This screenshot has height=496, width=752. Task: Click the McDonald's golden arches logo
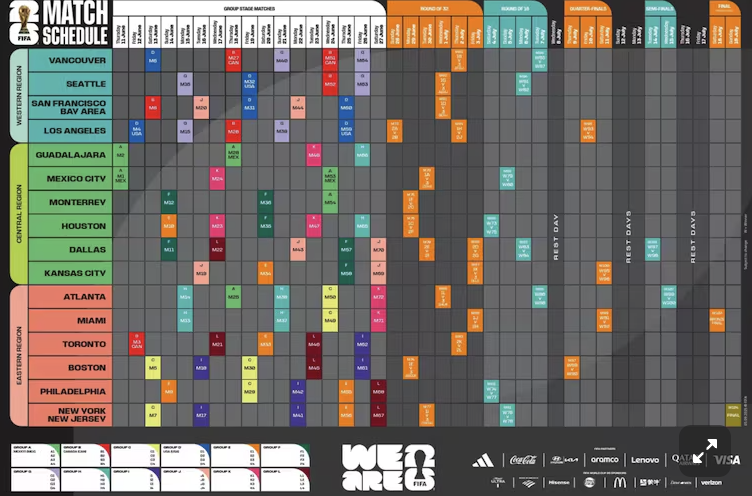coord(619,482)
